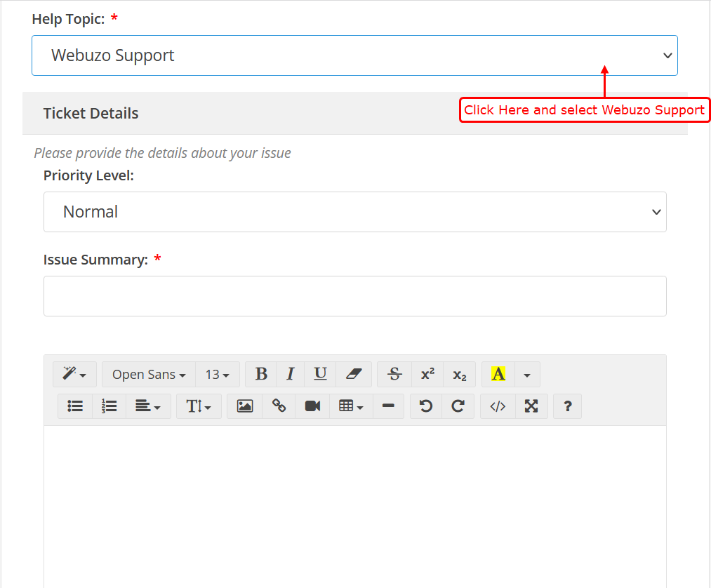Toggle code view in editor
The image size is (711, 588).
pyautogui.click(x=498, y=406)
